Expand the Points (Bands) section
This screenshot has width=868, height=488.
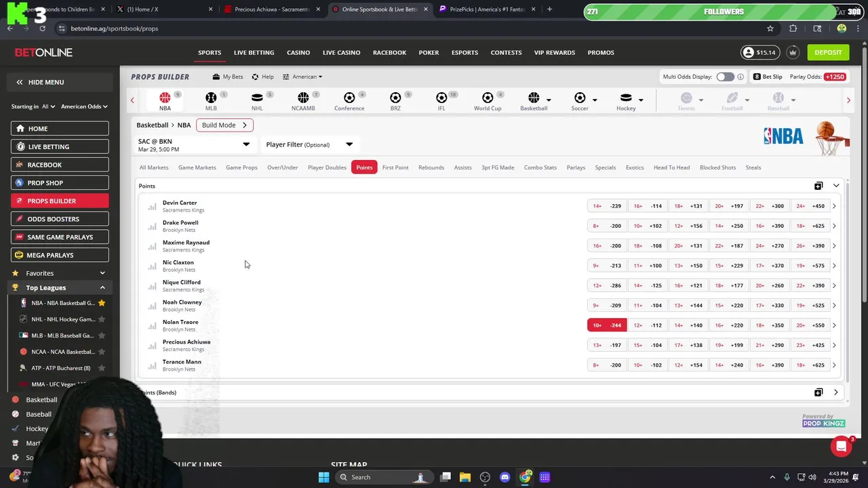click(x=836, y=392)
